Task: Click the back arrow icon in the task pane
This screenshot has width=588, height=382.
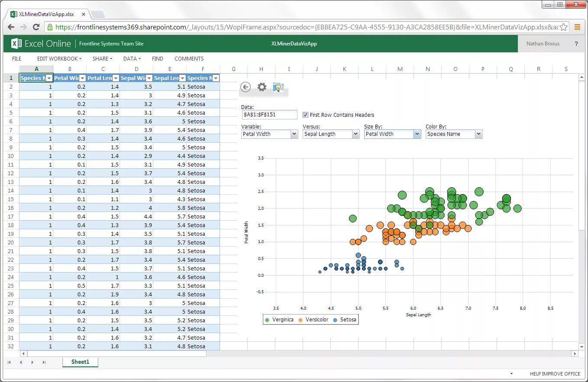Action: click(246, 87)
